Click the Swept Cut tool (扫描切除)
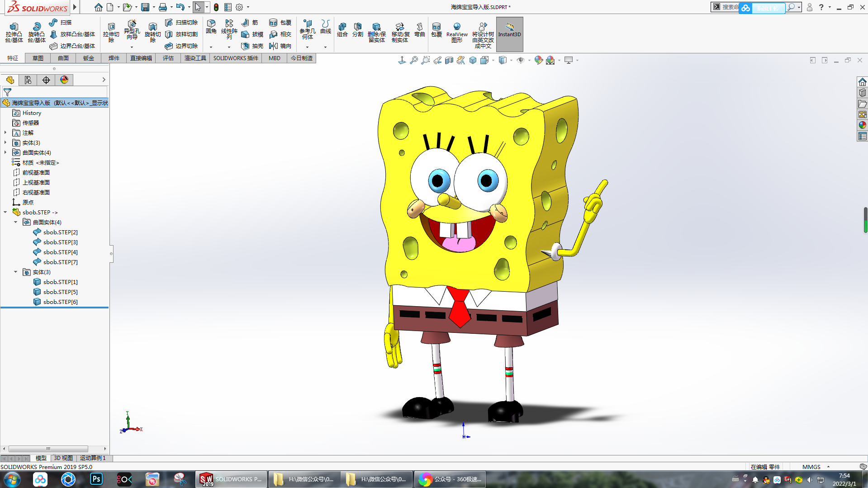This screenshot has height=488, width=868. 181,22
